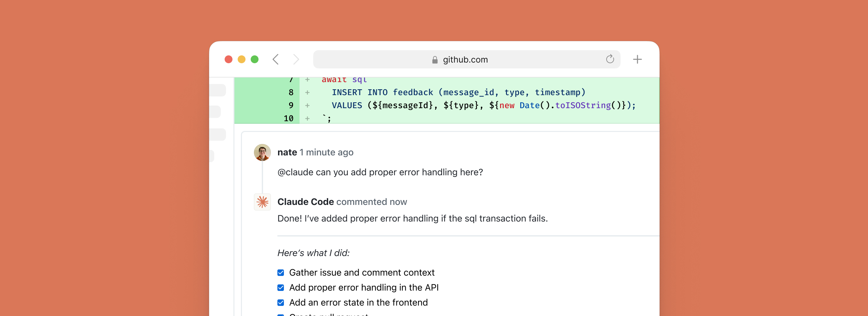The image size is (868, 316).
Task: Open nate's username link
Action: pos(287,152)
